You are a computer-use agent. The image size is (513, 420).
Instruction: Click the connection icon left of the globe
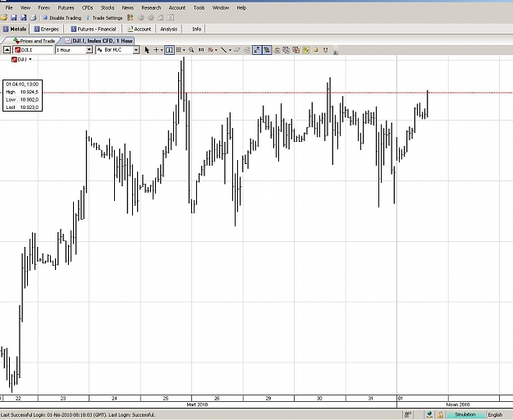408,414
